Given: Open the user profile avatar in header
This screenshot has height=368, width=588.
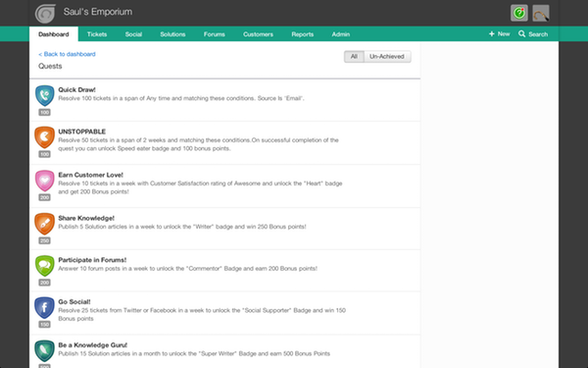Looking at the screenshot, I should click(x=541, y=13).
